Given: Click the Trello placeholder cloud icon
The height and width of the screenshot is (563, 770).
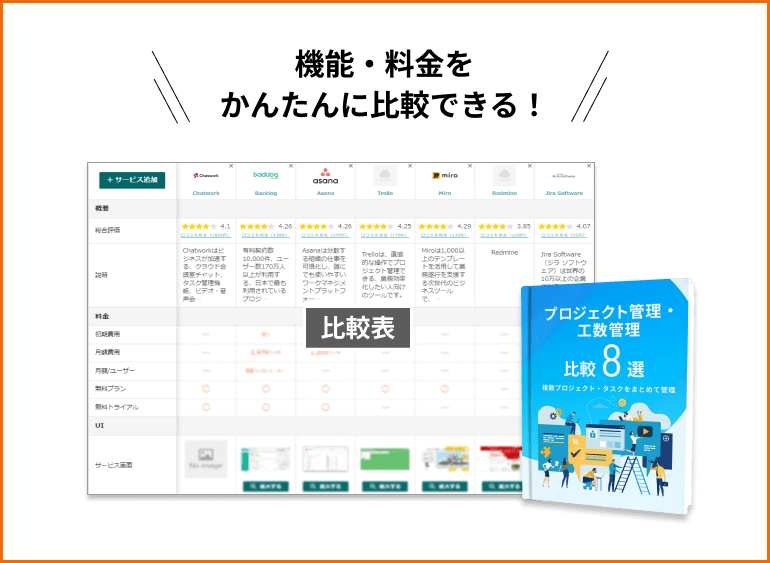Looking at the screenshot, I should pos(385,176).
